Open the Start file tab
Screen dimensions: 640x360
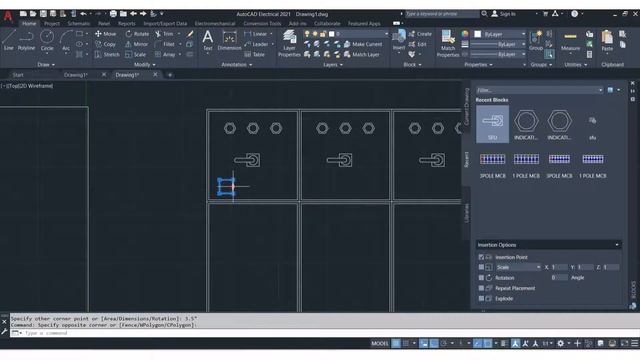tap(18, 75)
